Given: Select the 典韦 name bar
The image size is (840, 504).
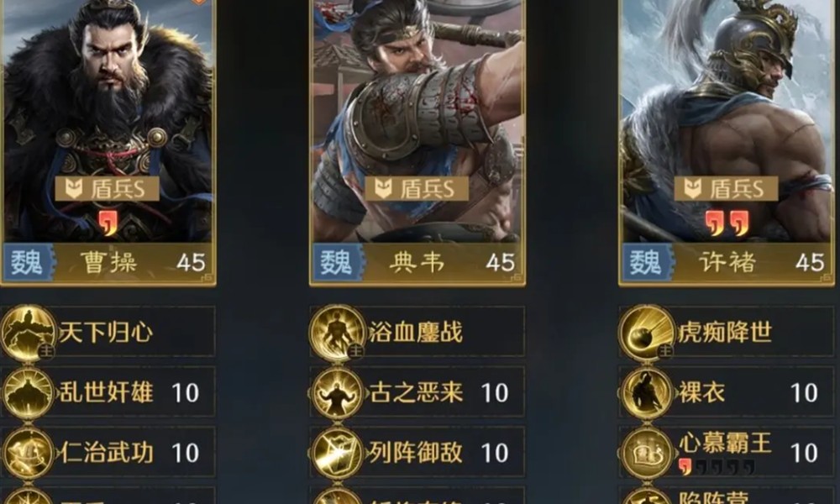Looking at the screenshot, I should pos(417,262).
